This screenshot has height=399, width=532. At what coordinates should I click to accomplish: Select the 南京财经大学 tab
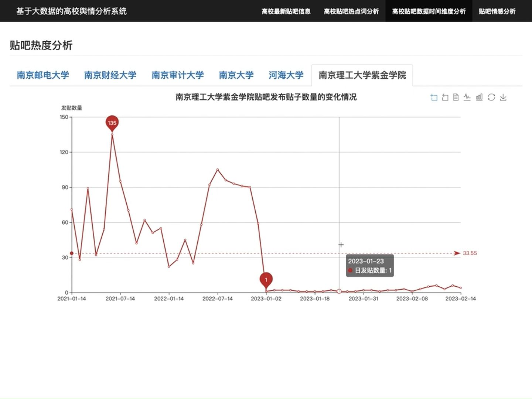[x=110, y=75]
